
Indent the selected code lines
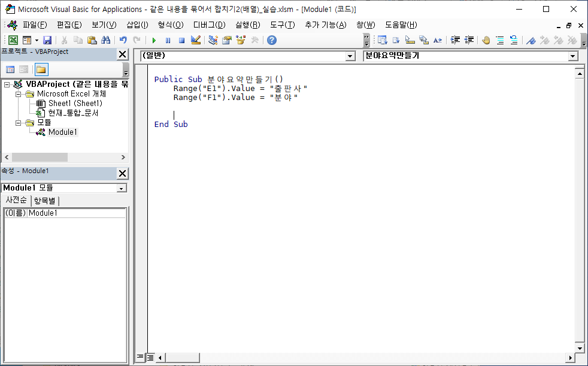pyautogui.click(x=455, y=40)
